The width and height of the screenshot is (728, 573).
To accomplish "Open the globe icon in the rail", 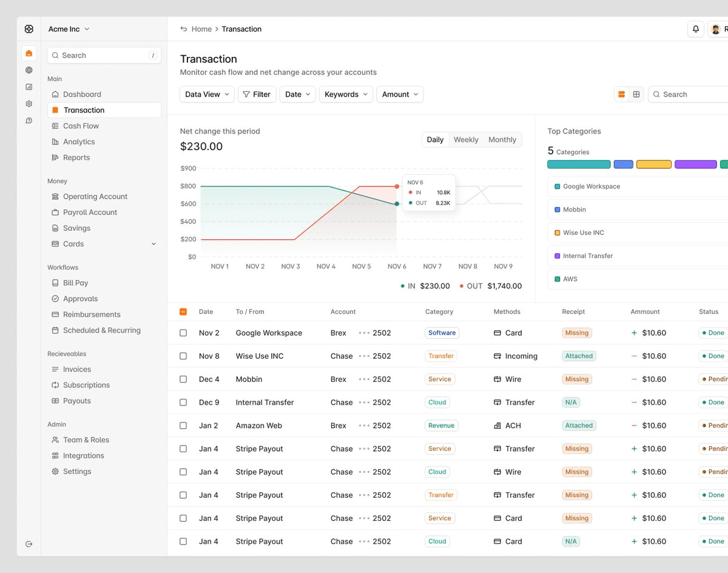I will coord(29,70).
